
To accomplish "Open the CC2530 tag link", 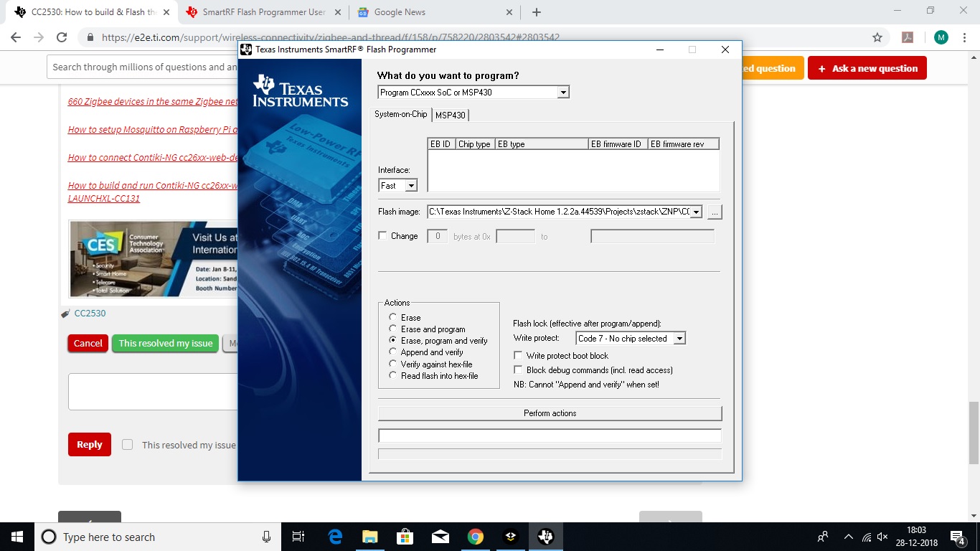I will point(90,313).
